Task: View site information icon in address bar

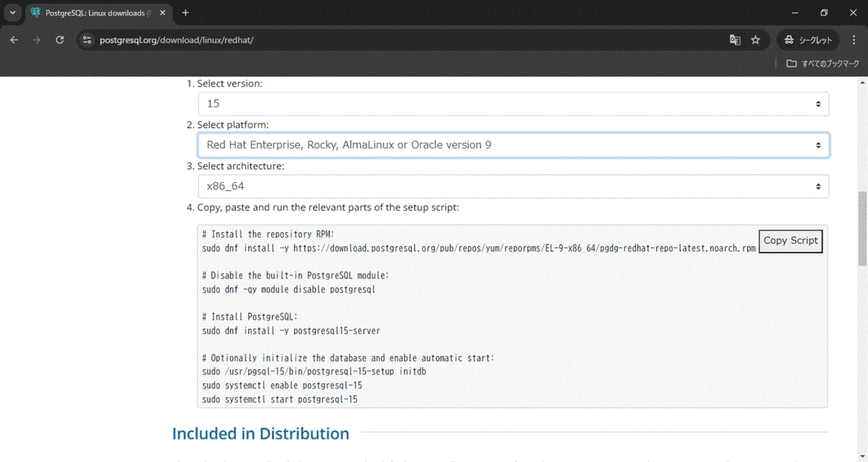Action: 88,40
